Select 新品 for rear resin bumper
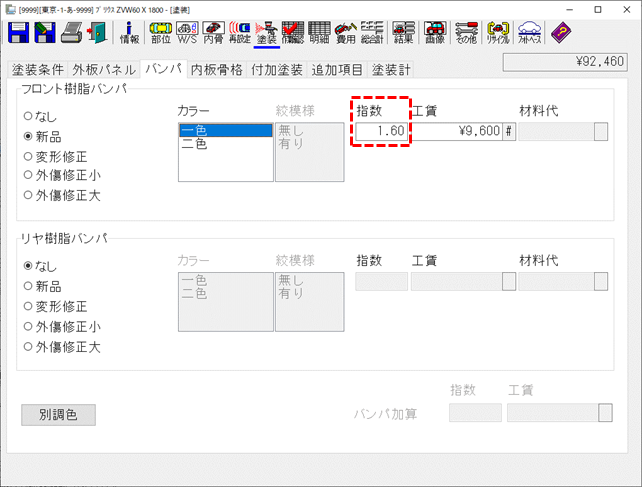Screen dimensions: 642x487 28,286
